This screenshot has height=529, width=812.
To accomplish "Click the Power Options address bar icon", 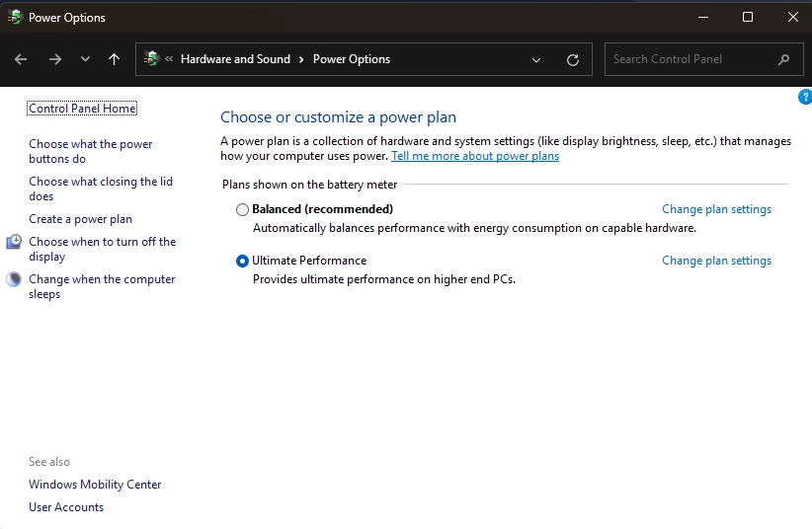I will point(151,58).
